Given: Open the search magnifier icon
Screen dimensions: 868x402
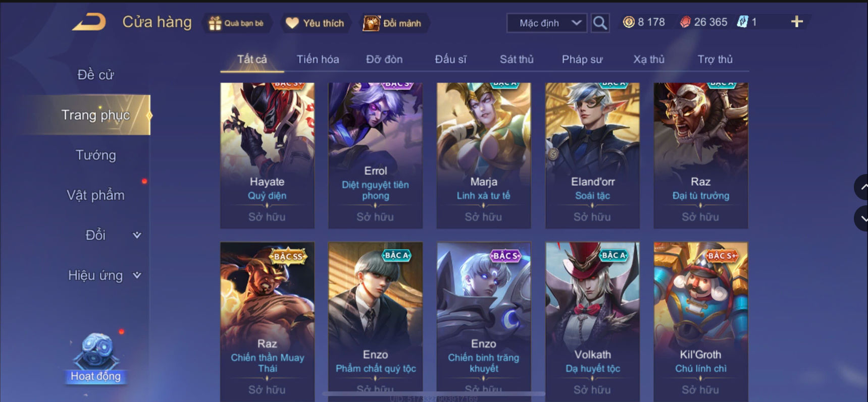Looking at the screenshot, I should 600,23.
